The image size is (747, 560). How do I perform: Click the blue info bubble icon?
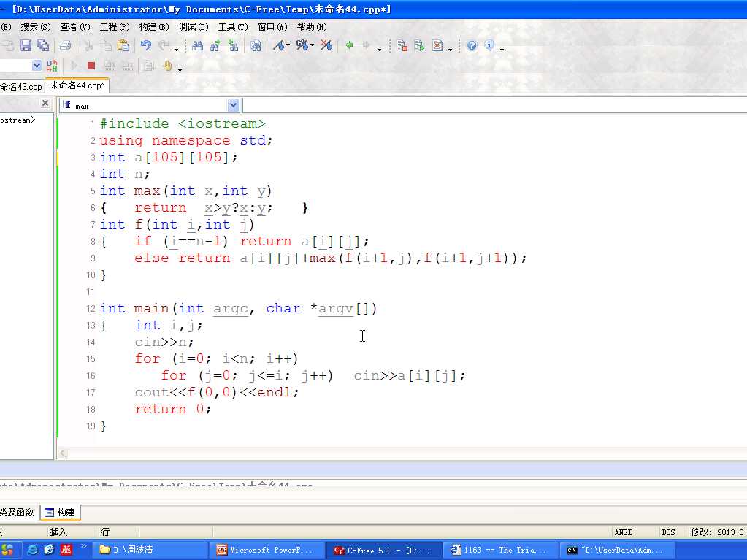point(489,45)
